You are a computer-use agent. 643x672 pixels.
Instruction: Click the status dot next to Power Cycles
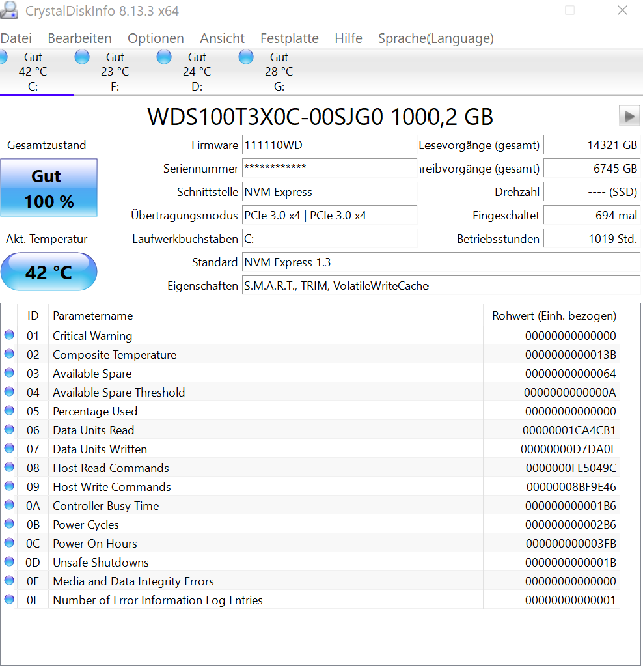point(9,524)
